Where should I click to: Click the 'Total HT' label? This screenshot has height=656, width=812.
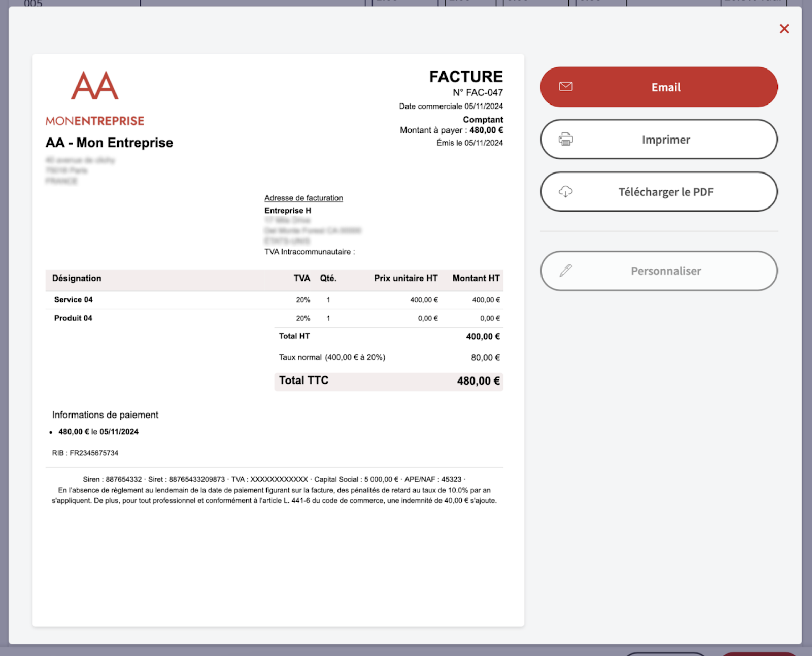click(x=294, y=336)
